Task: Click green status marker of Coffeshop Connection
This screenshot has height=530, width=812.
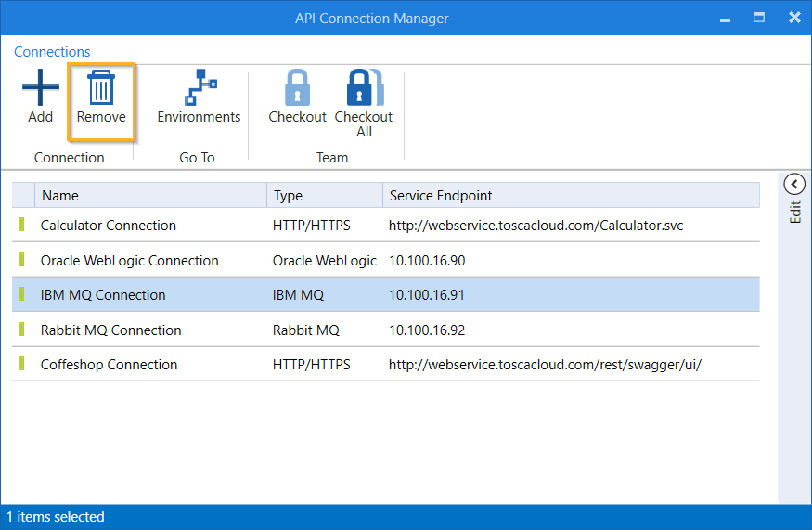Action: (21, 365)
